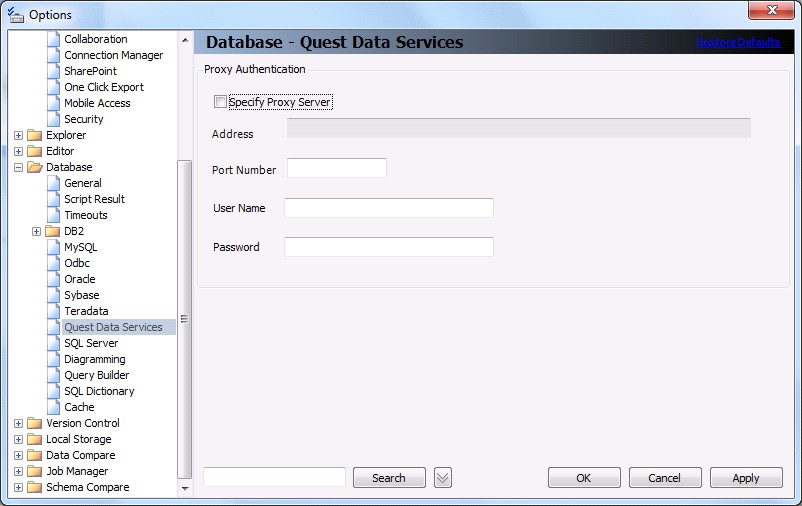Select the Script Result tree item
802x506 pixels.
95,199
